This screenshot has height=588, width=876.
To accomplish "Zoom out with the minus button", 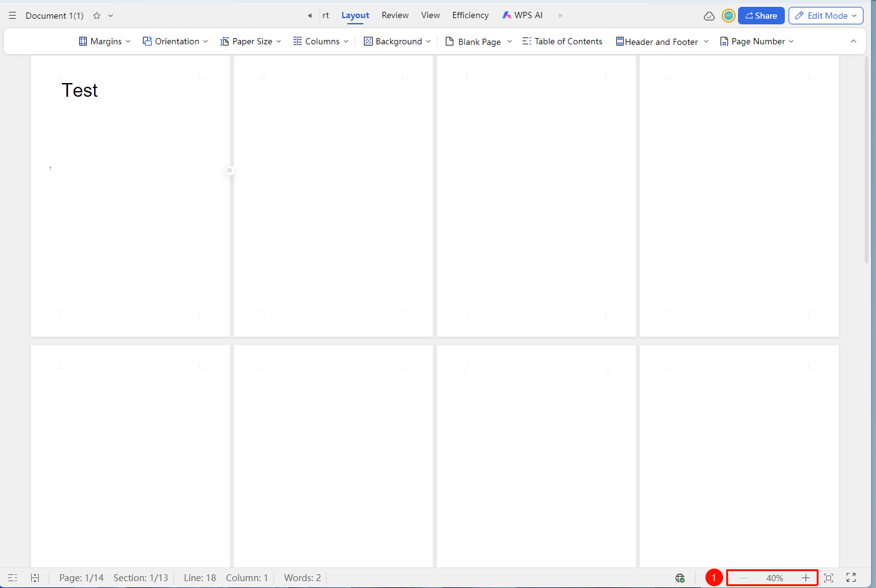I will pyautogui.click(x=743, y=578).
